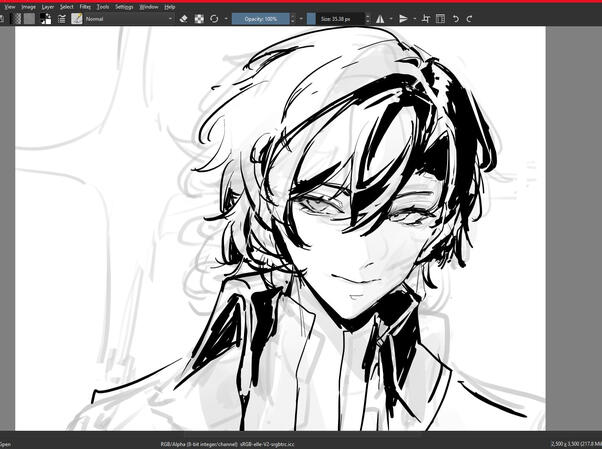602x449 pixels.
Task: Adjust the Opacity 100% slider
Action: coord(260,18)
